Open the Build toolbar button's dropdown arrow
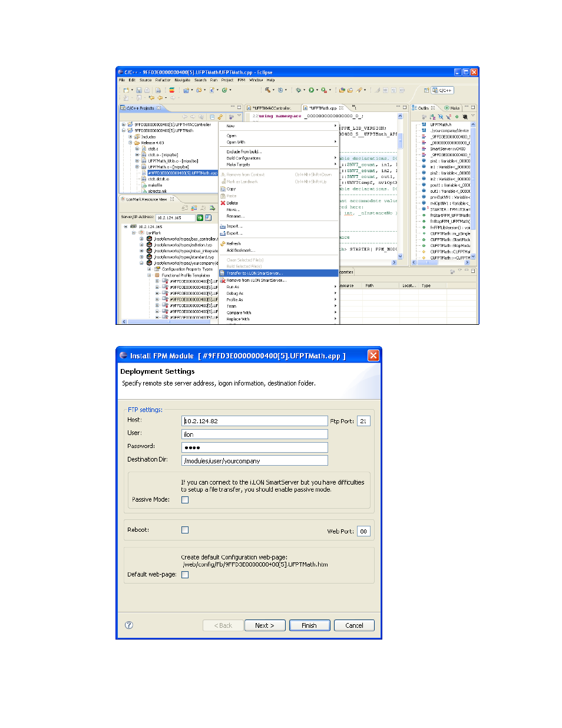The image size is (562, 728). click(x=273, y=90)
